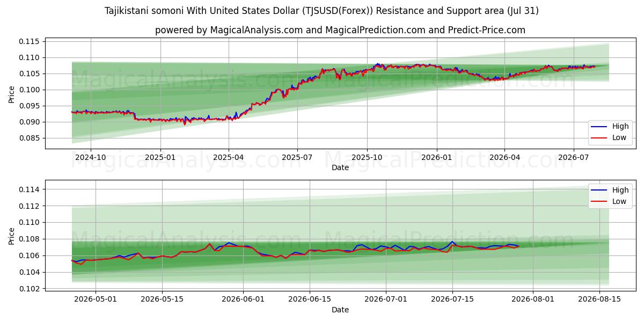Click the 0.102 price tick label
Image resolution: width=644 pixels, height=322 pixels.
31,289
